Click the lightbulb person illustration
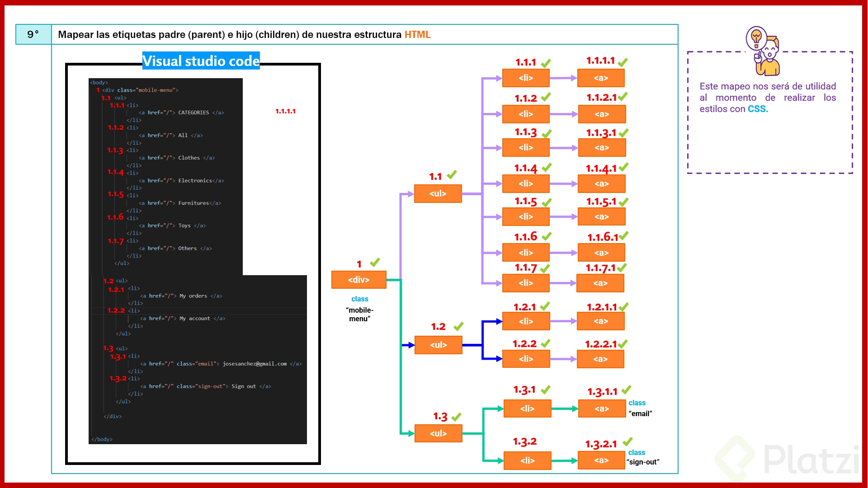This screenshot has width=868, height=488. (762, 50)
